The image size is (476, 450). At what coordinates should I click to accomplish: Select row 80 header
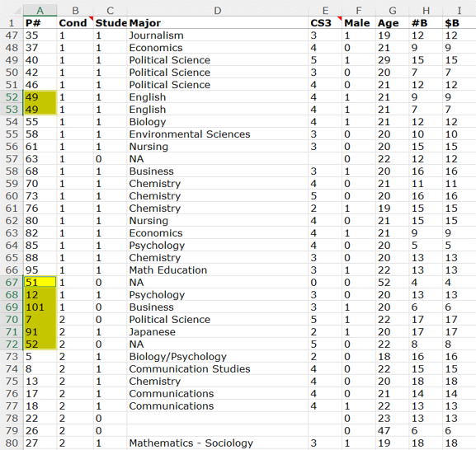coord(12,443)
